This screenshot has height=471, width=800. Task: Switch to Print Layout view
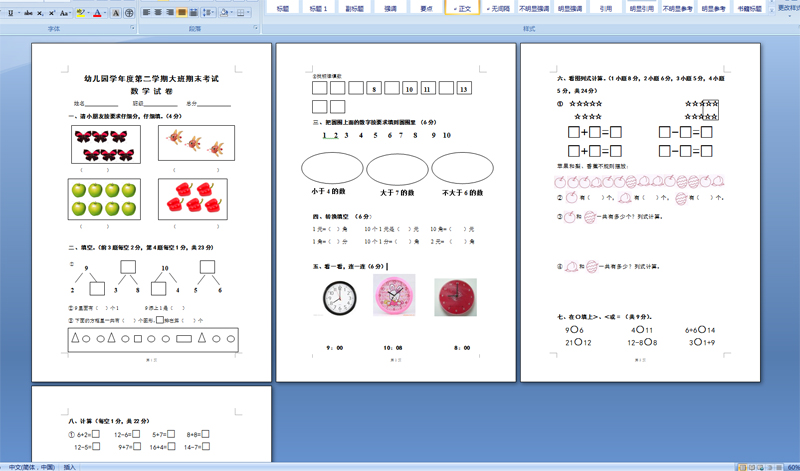[743, 467]
